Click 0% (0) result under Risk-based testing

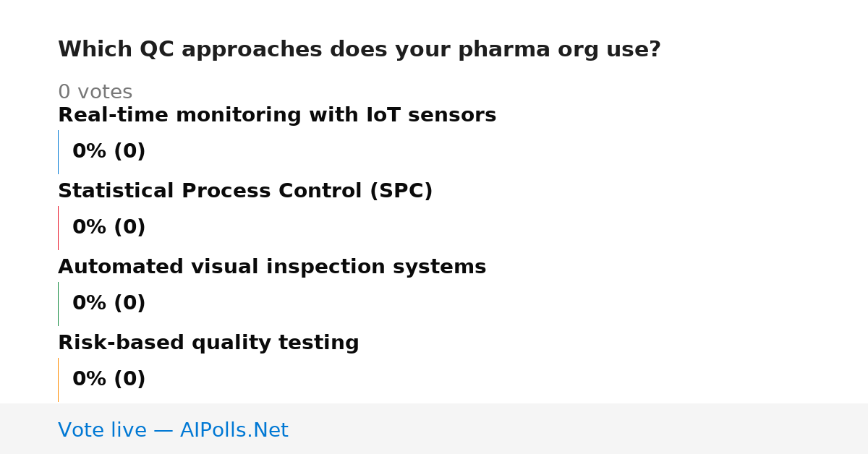pyautogui.click(x=109, y=380)
